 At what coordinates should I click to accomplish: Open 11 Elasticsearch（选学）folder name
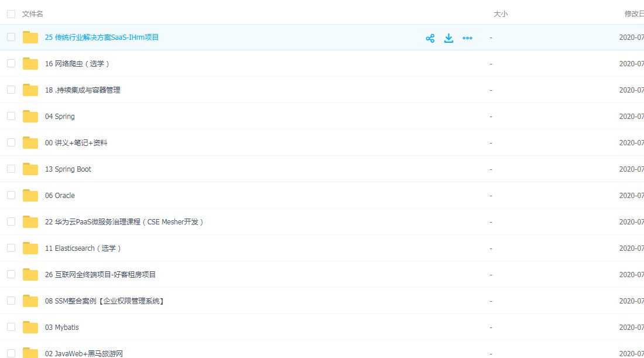pos(83,248)
